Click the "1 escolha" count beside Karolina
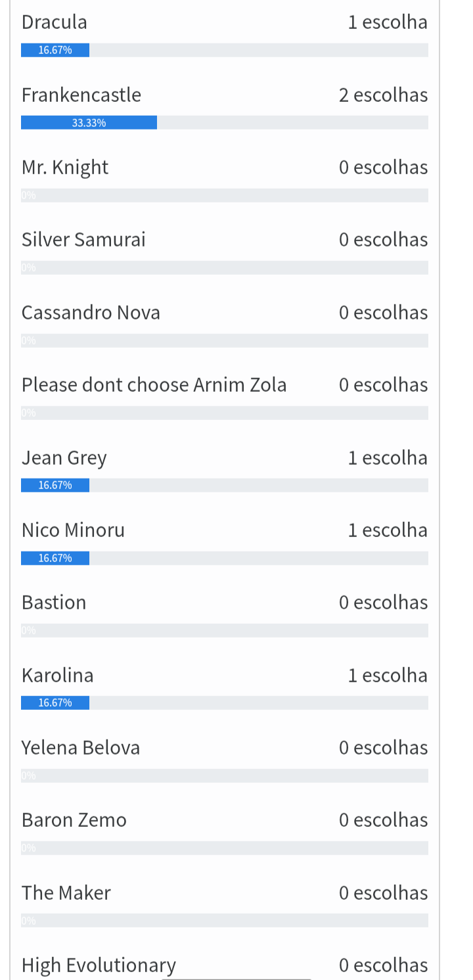Image resolution: width=473 pixels, height=980 pixels. tap(388, 676)
